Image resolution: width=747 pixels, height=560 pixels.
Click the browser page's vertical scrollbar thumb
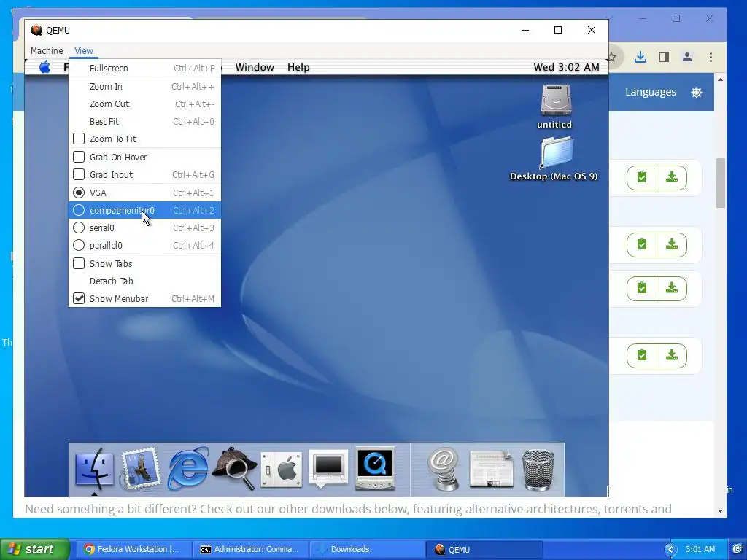(x=720, y=183)
